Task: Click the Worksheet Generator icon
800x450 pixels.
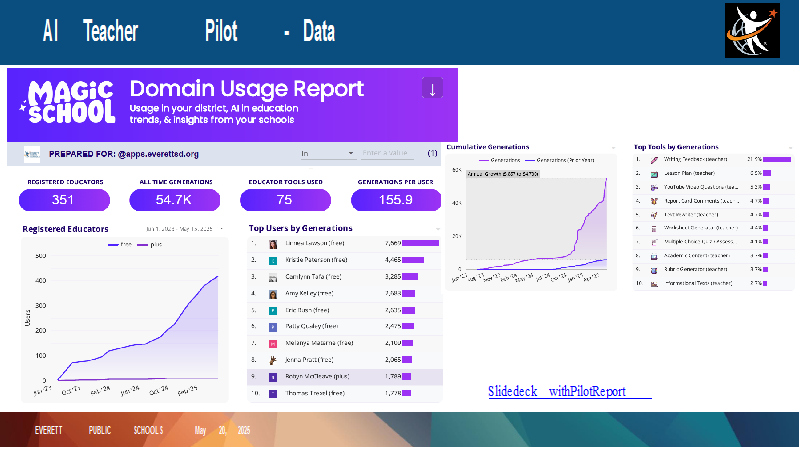Action: tap(654, 229)
